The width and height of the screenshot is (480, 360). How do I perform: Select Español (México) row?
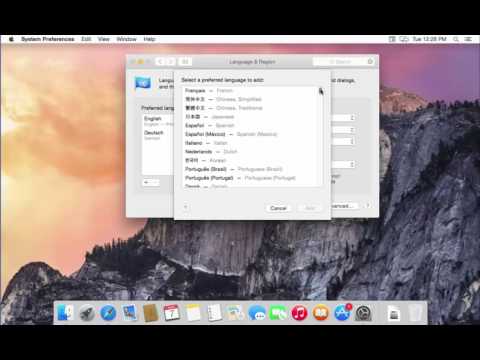coord(251,134)
